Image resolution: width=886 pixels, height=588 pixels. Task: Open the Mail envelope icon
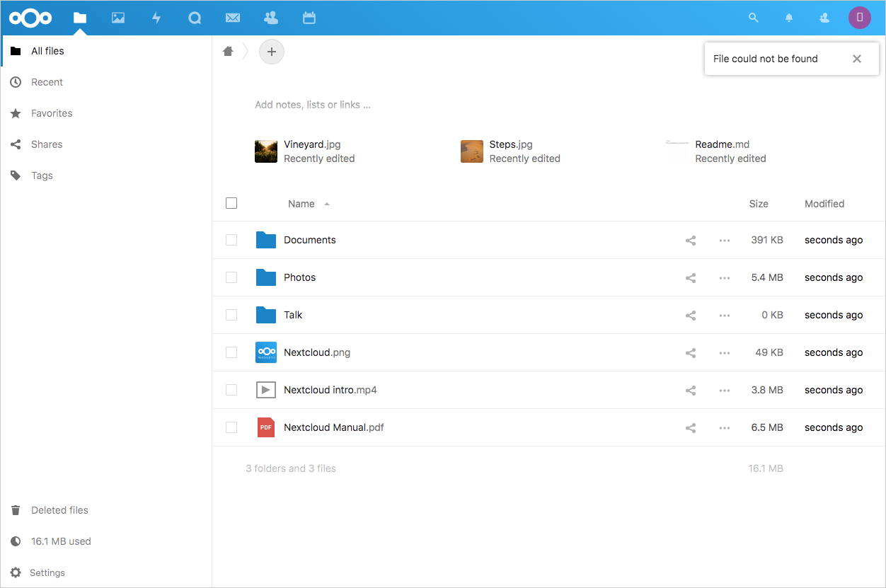pyautogui.click(x=233, y=18)
